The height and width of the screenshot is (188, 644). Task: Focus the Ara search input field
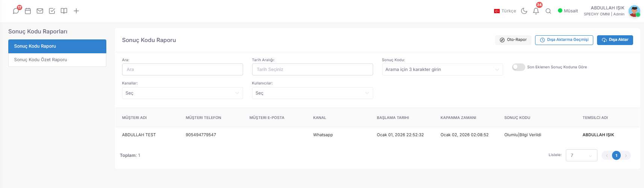[183, 69]
